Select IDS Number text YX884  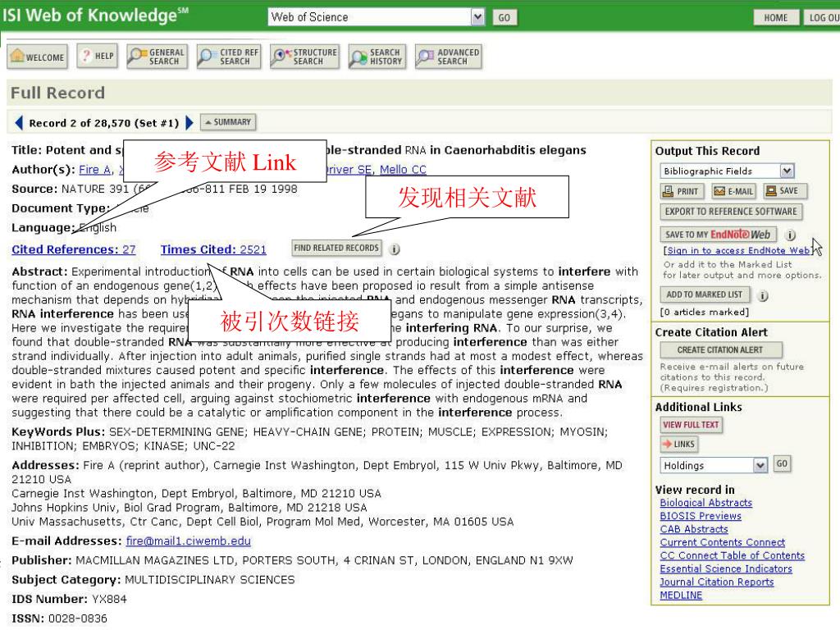(x=109, y=599)
